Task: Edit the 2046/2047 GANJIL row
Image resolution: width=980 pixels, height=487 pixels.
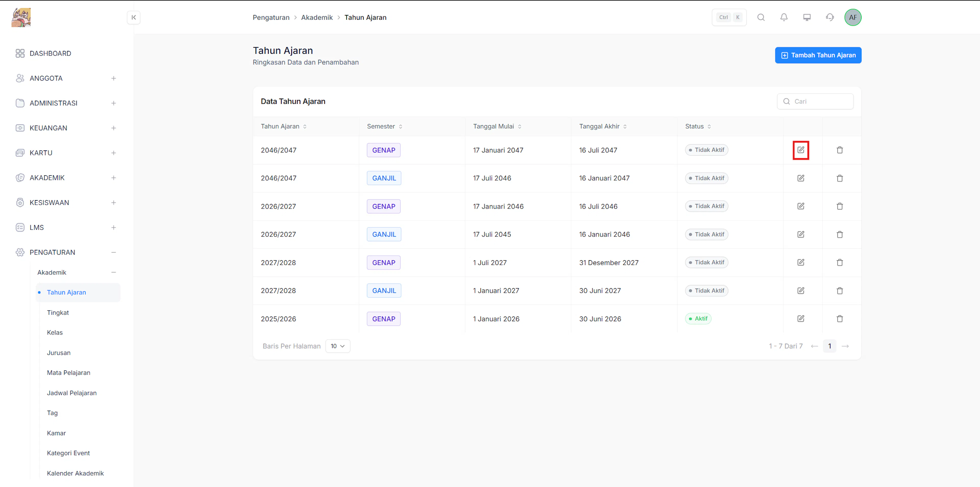Action: [x=800, y=178]
